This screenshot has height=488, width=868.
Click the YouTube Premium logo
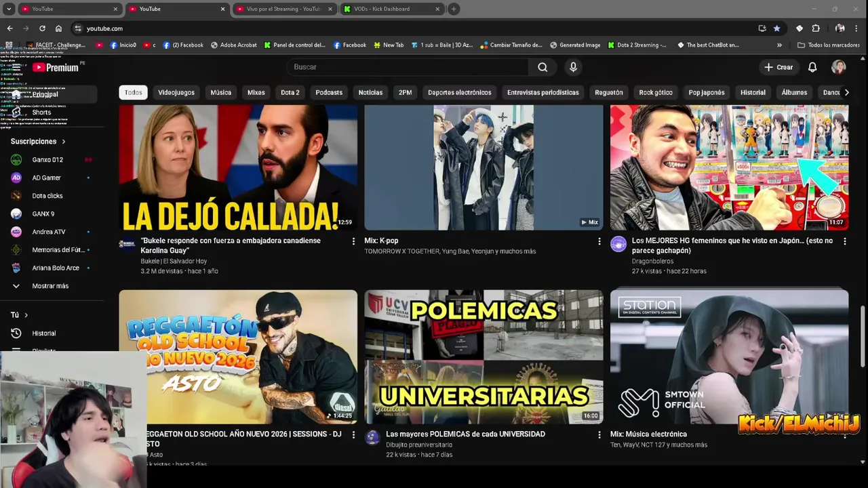click(56, 67)
